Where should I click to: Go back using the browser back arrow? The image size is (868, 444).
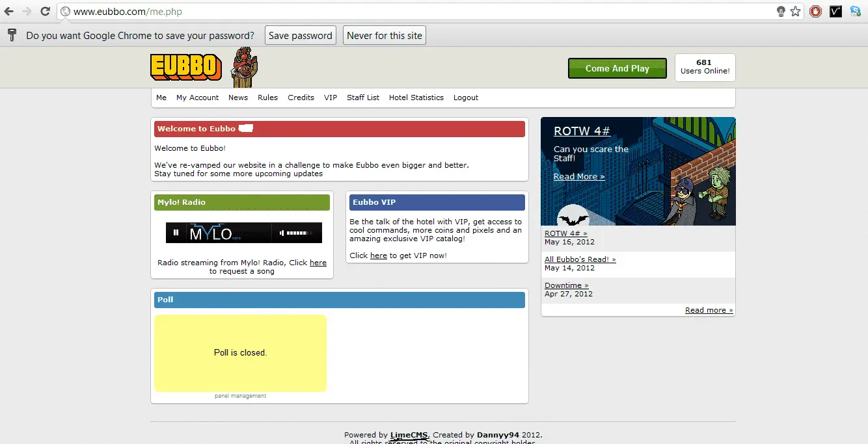pos(9,11)
